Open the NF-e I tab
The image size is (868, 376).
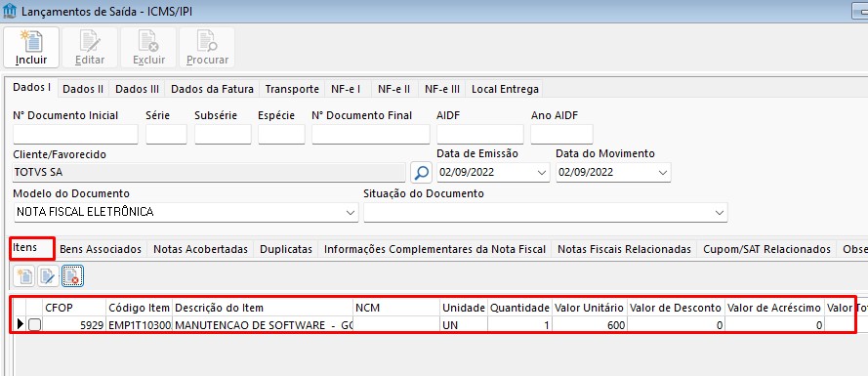(x=346, y=89)
